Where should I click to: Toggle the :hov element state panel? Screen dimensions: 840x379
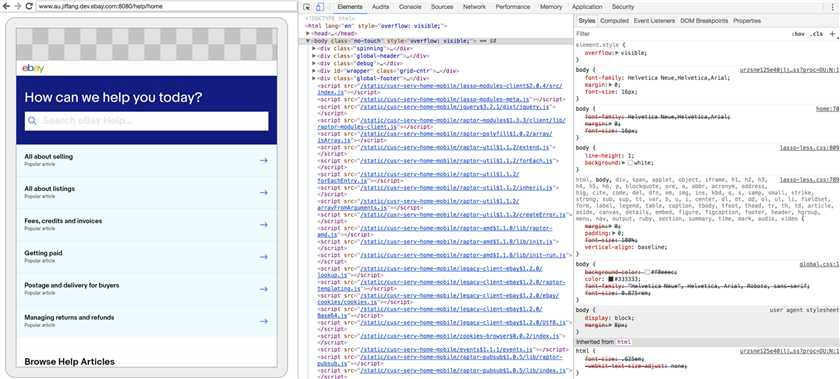(x=798, y=34)
